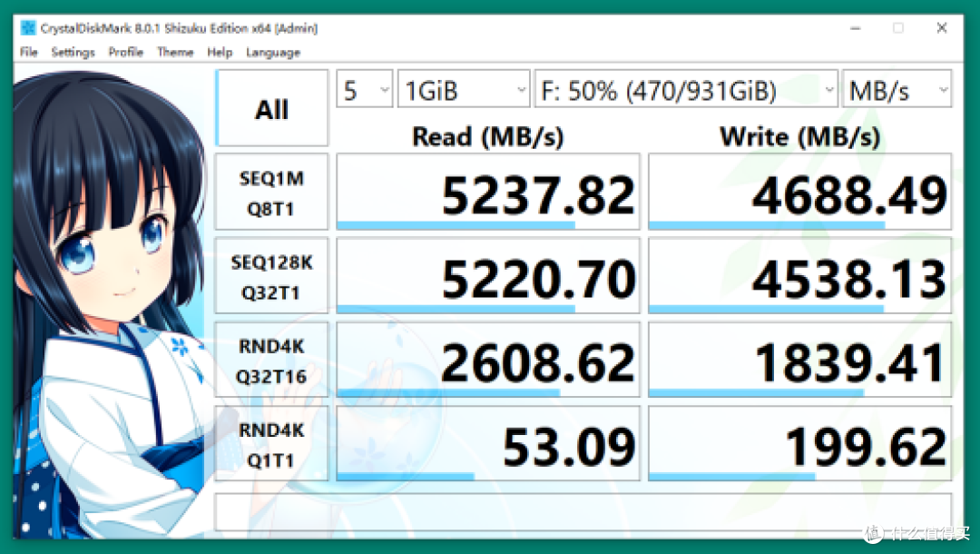Click the empty comment field at bottom
This screenshot has height=554, width=980.
(583, 512)
